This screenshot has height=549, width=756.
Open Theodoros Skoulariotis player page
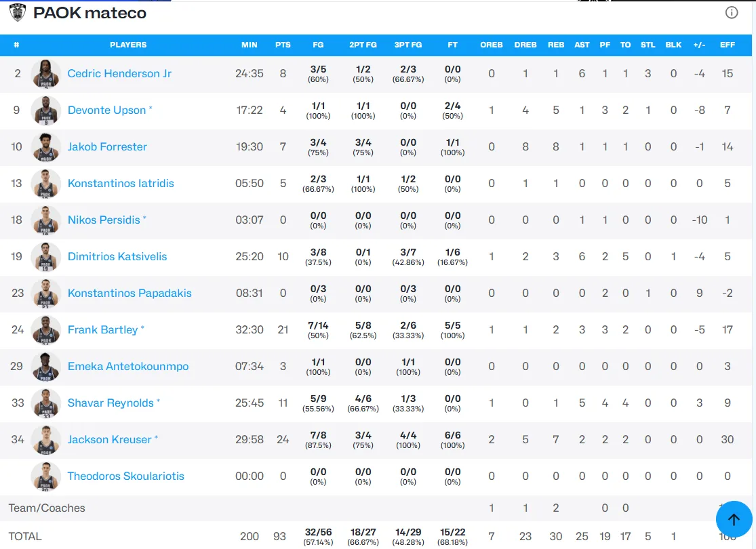[126, 476]
